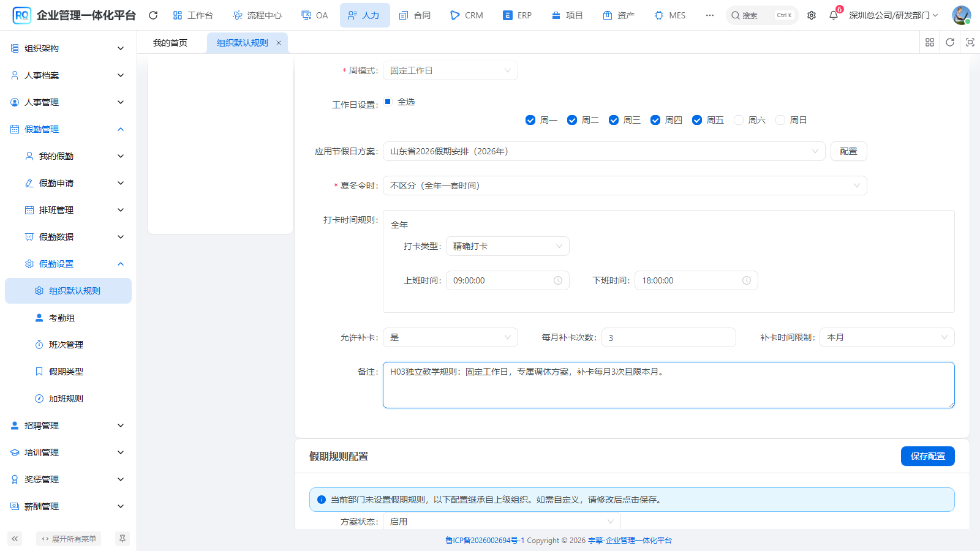Open the tab grid menu icon

pyautogui.click(x=930, y=42)
